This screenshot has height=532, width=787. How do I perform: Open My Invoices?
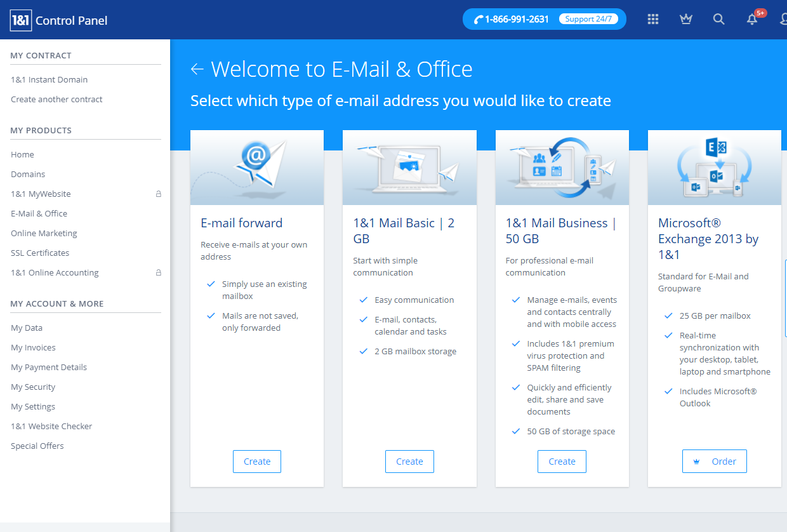pos(33,348)
